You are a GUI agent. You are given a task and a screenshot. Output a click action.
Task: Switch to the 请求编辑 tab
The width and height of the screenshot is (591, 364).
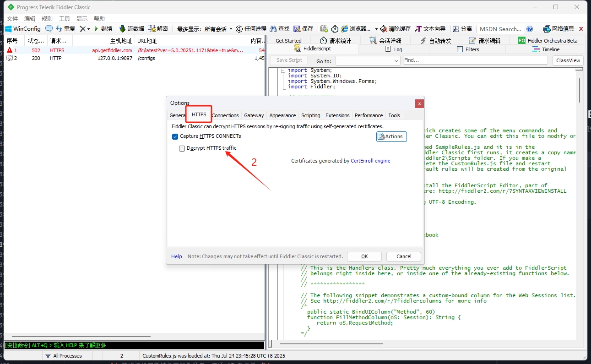(485, 40)
